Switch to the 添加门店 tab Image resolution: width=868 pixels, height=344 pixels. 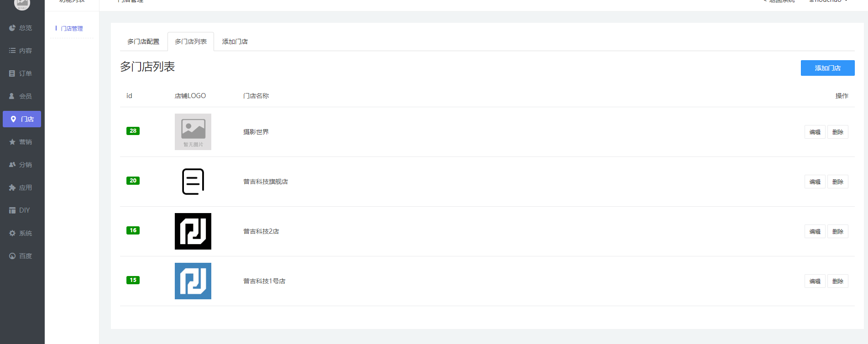click(x=235, y=42)
